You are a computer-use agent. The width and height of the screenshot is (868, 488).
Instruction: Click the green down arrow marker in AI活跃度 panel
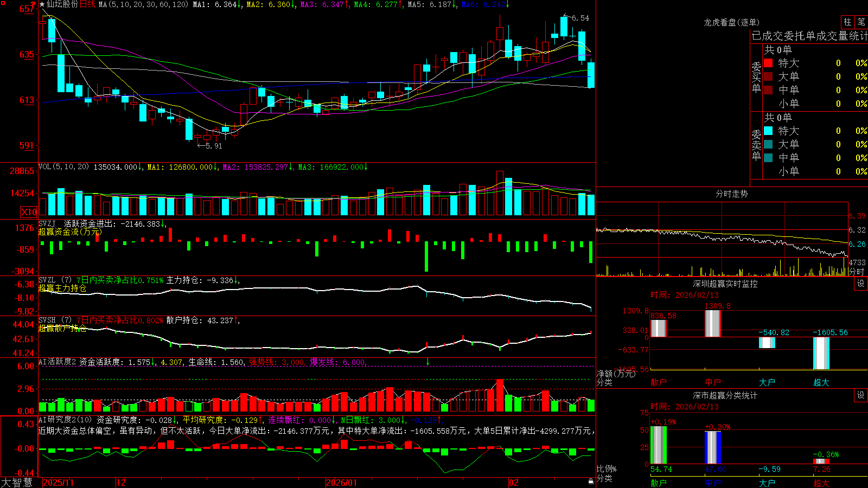coord(427,362)
